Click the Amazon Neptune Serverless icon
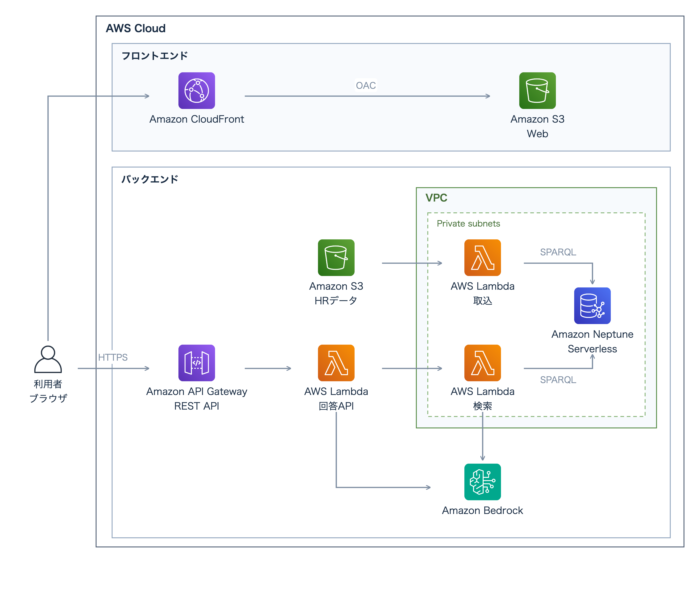 [x=592, y=306]
